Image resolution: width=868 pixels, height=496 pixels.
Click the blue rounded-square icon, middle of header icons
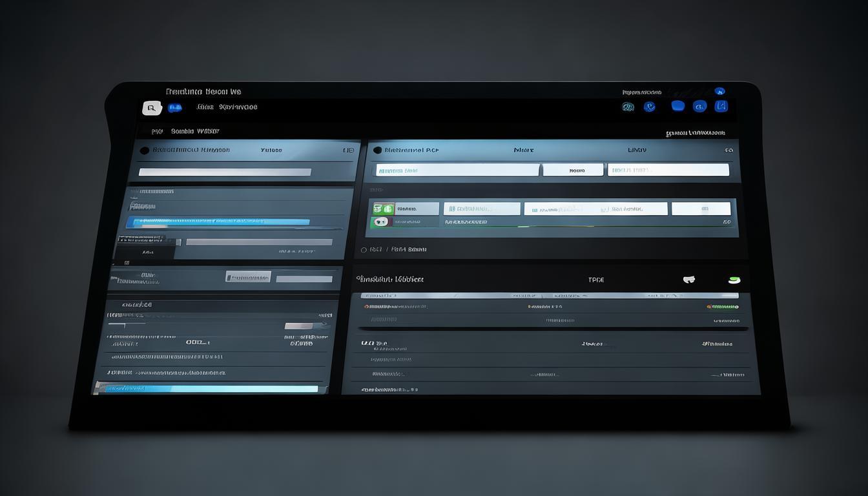click(677, 106)
